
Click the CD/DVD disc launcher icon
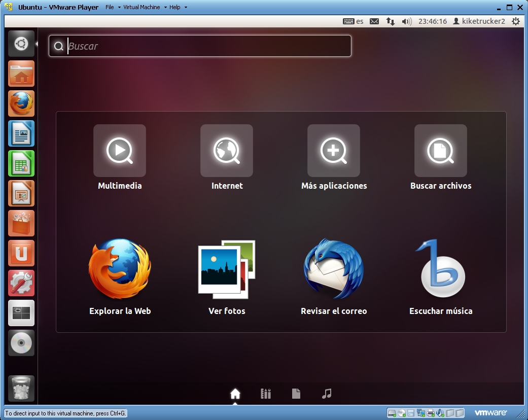(21, 343)
